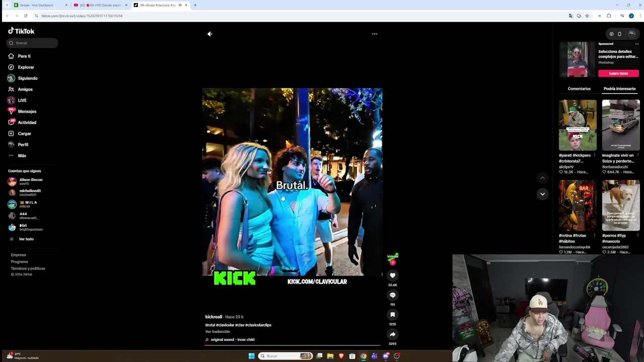
Task: Switch to the Comentarios tab
Action: pos(579,88)
